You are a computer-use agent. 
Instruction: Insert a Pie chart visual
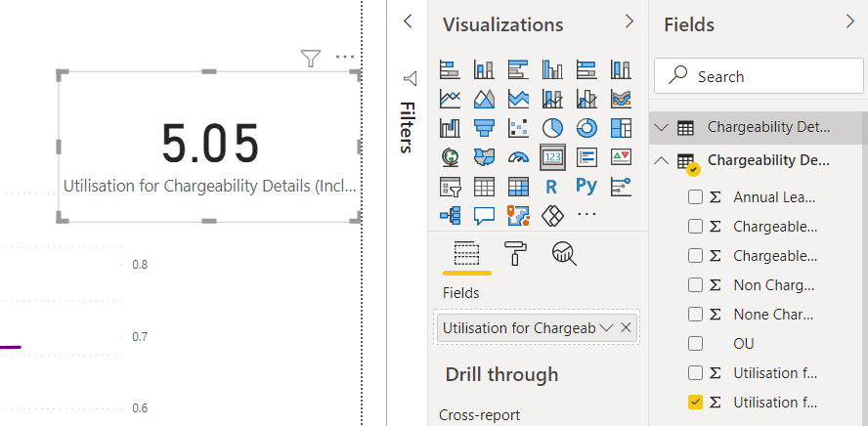(552, 128)
